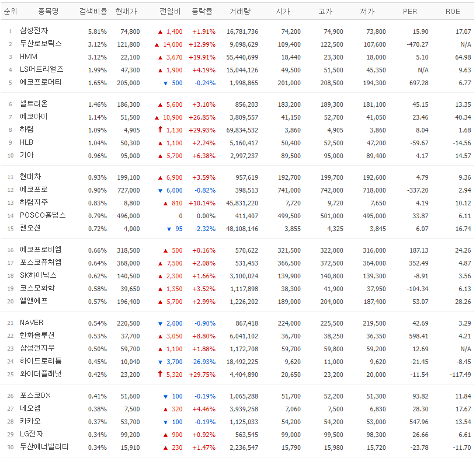Viewport: 476px width, 458px height.
Task: Select 에코아이 change rate +26.85%
Action: [202, 117]
